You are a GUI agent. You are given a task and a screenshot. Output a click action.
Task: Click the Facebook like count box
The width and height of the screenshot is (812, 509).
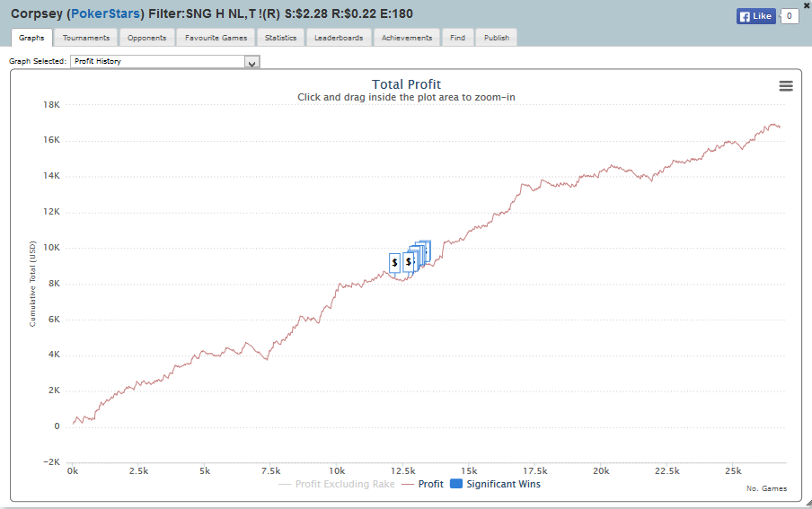click(x=790, y=16)
